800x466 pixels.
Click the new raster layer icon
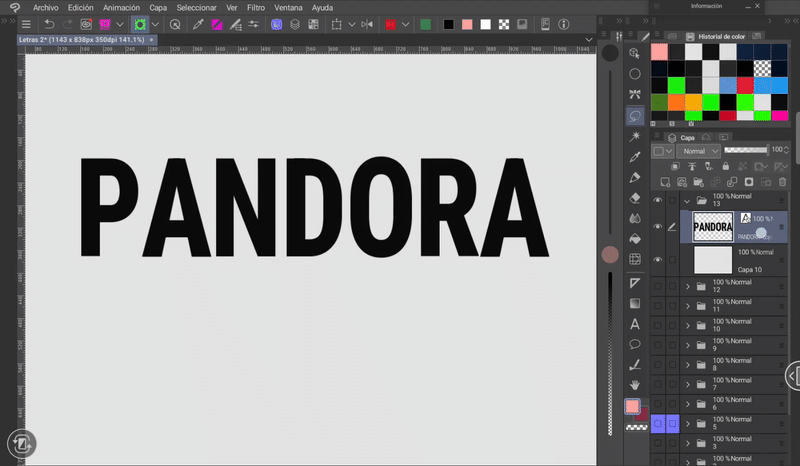click(x=665, y=182)
